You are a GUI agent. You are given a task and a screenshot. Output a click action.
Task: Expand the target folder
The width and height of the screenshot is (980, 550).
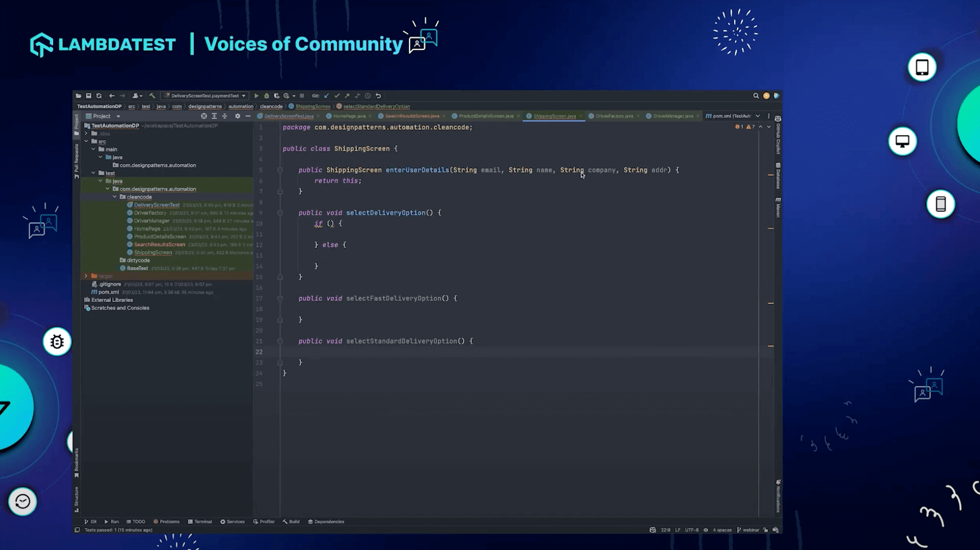pyautogui.click(x=86, y=276)
